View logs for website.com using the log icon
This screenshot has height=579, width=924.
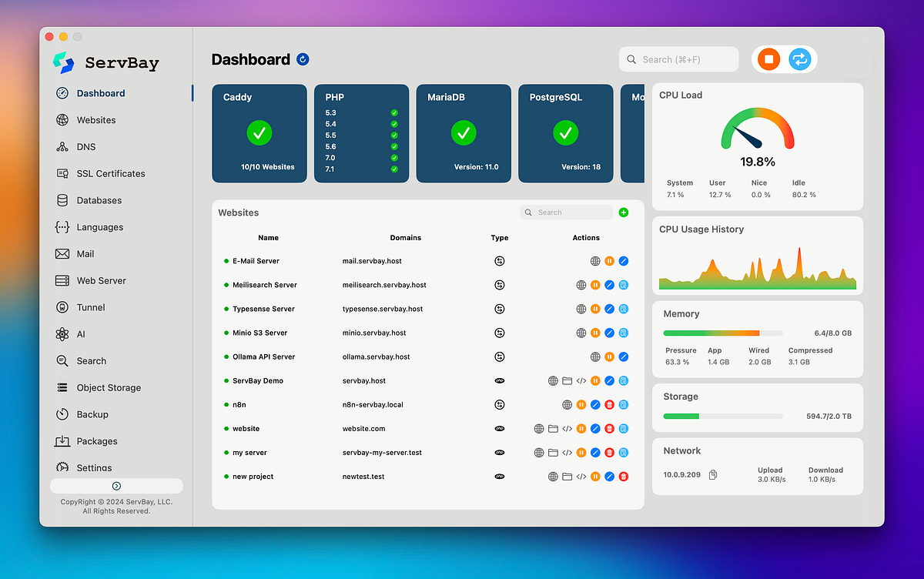pos(624,428)
